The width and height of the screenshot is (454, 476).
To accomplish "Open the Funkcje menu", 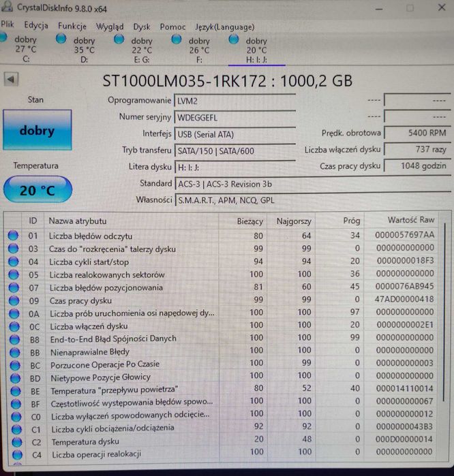I will click(x=72, y=26).
